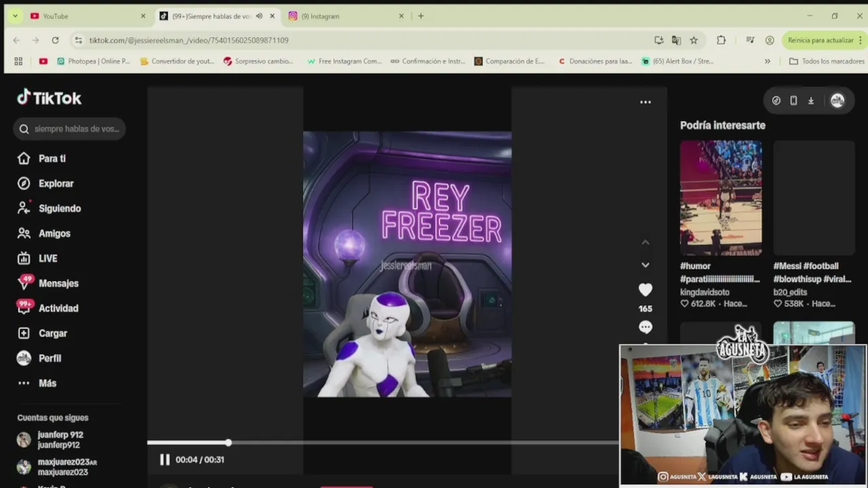
Task: Click the translate page icon
Action: pos(676,41)
